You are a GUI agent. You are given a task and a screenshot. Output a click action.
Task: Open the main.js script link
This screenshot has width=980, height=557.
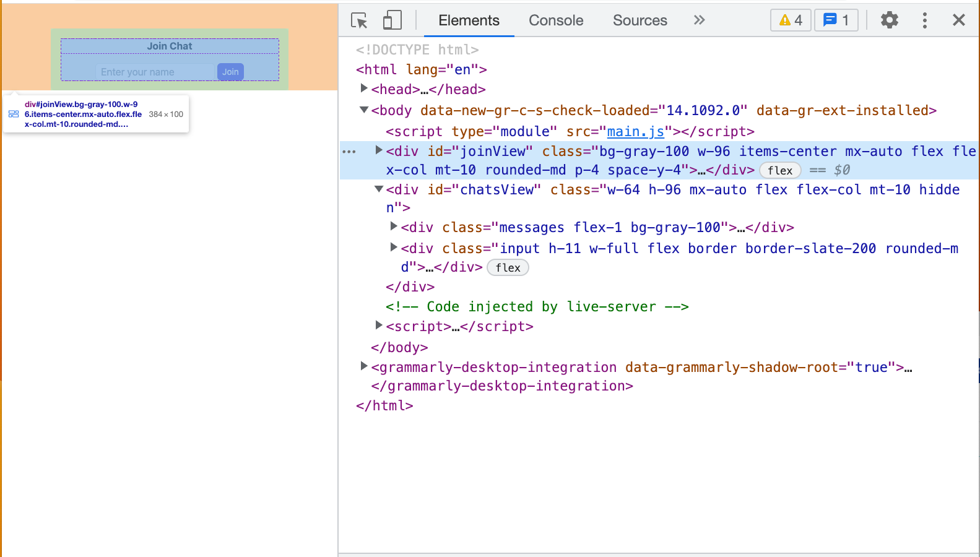(x=636, y=131)
